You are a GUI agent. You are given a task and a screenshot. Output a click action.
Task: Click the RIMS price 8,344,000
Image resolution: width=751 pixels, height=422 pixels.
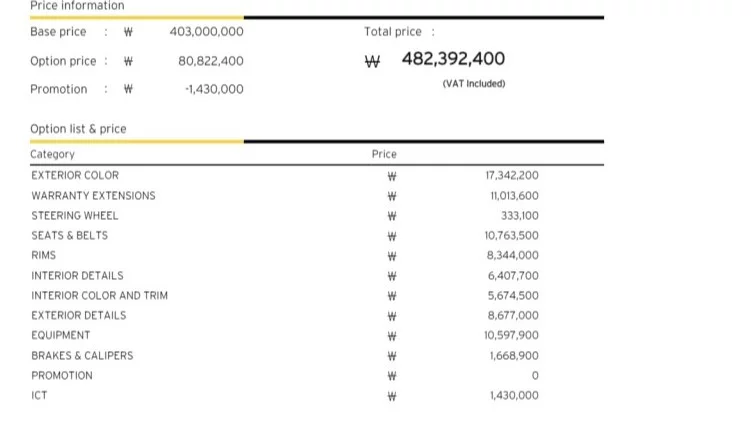pos(513,255)
